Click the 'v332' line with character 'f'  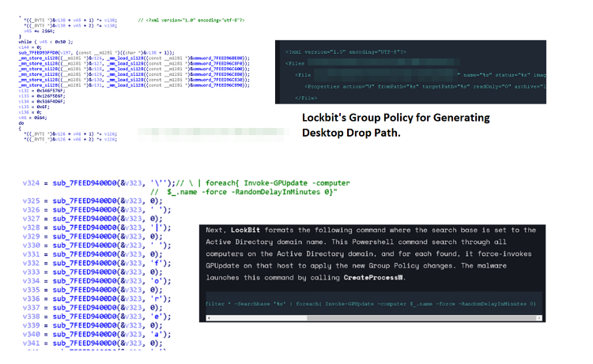(96, 263)
